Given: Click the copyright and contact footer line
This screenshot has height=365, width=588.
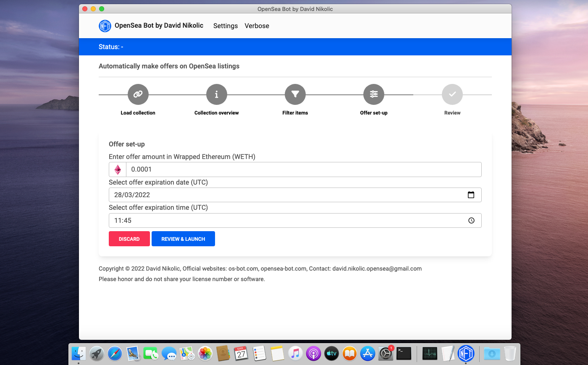Looking at the screenshot, I should (x=260, y=269).
